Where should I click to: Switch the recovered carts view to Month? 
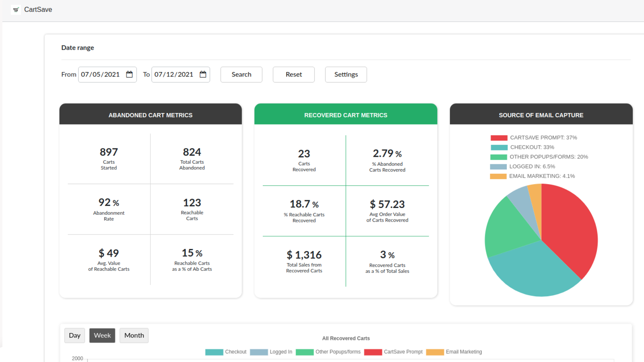134,335
